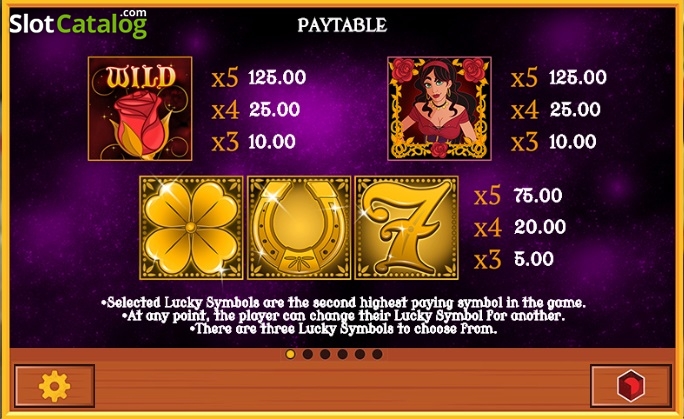Select the Wild rose symbol
Viewport: 684px width, 419px height.
(x=140, y=109)
